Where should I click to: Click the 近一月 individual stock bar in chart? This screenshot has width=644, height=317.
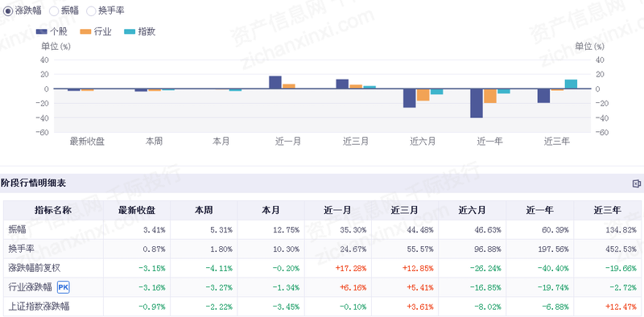tap(275, 83)
